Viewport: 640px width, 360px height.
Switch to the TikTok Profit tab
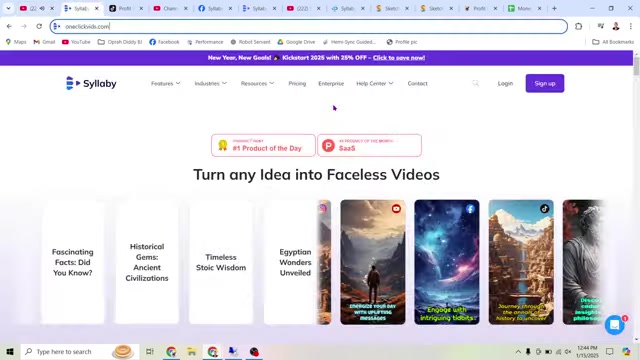[125, 8]
